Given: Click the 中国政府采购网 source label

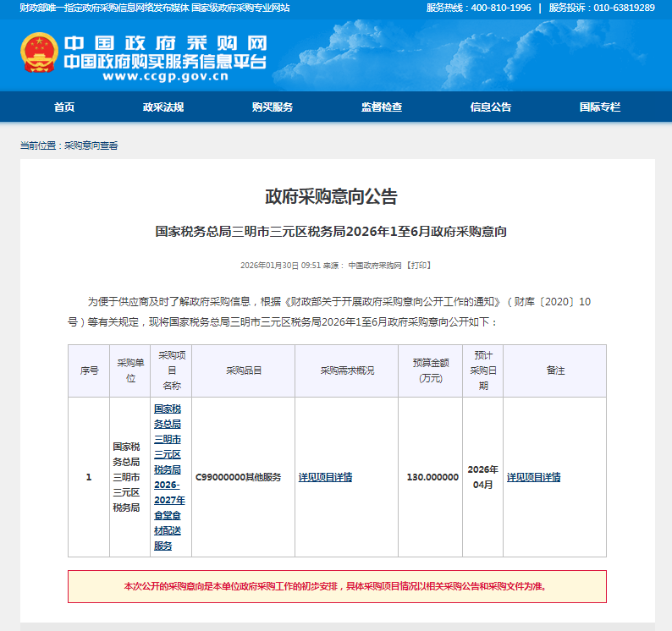Looking at the screenshot, I should (x=375, y=266).
